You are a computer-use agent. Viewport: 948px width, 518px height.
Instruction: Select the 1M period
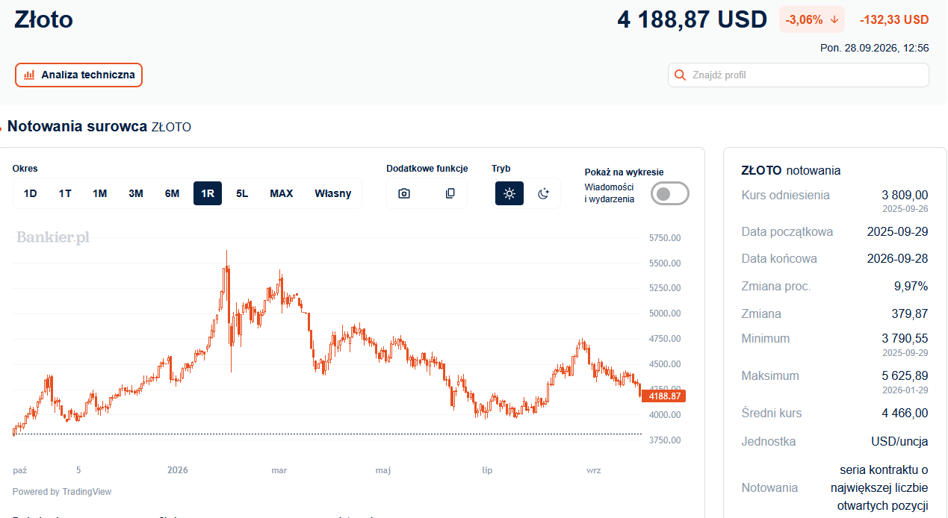(x=100, y=193)
